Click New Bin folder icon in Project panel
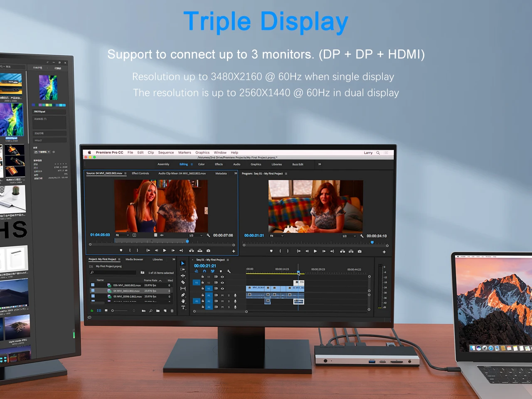 click(x=158, y=311)
